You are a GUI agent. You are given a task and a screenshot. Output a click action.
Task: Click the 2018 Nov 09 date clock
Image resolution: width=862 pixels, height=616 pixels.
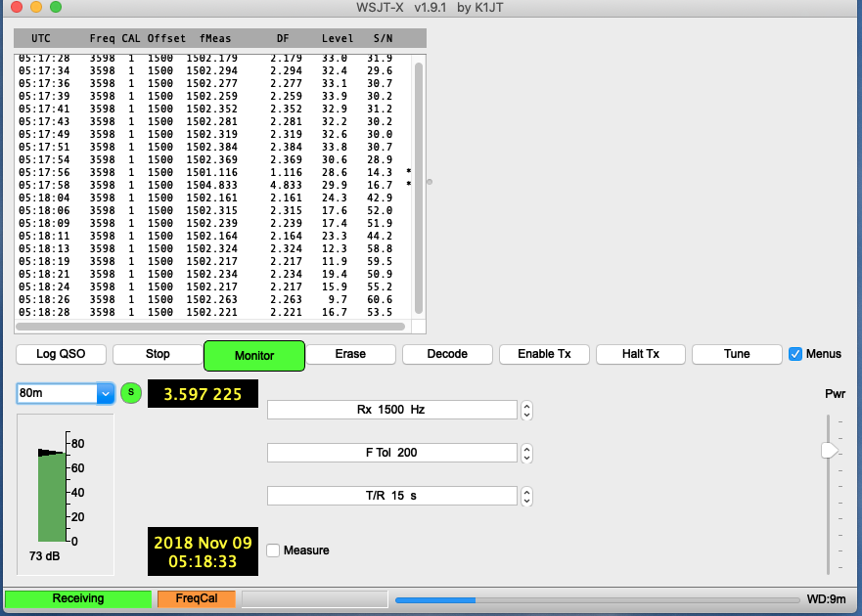pos(203,551)
